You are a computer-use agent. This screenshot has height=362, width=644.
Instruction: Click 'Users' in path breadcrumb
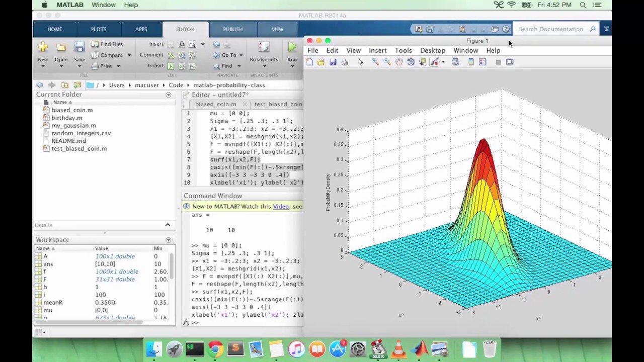(x=116, y=85)
